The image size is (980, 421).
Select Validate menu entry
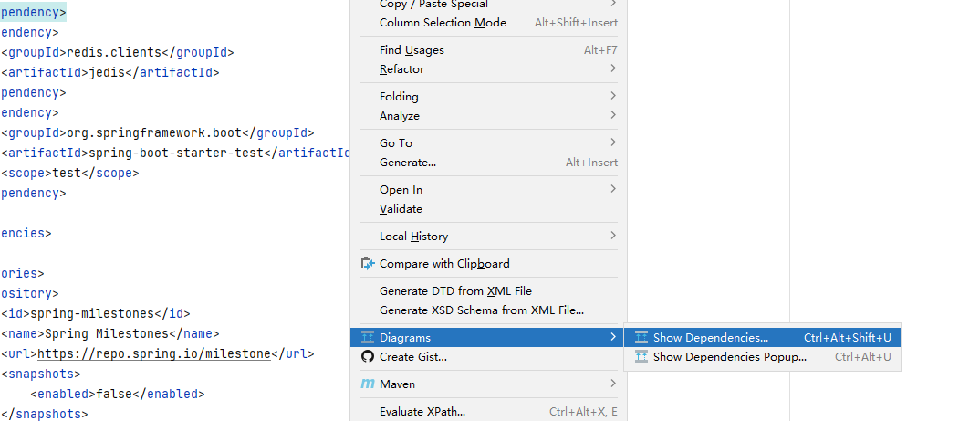click(x=401, y=209)
